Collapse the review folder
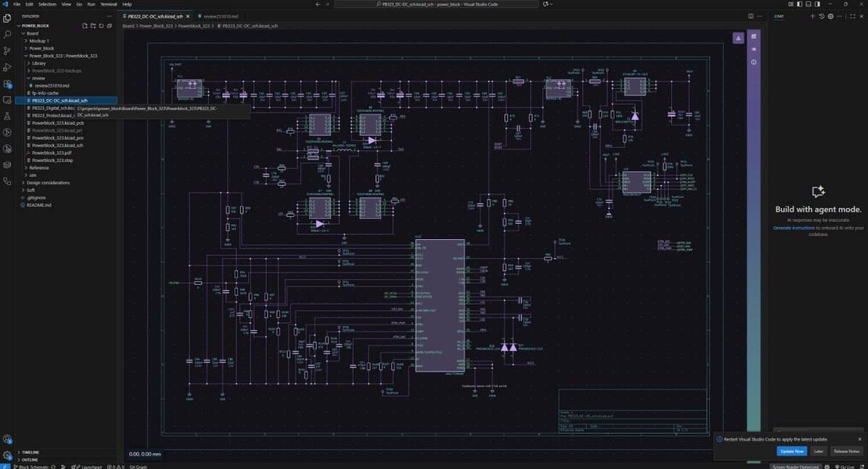The image size is (868, 469). (x=38, y=78)
